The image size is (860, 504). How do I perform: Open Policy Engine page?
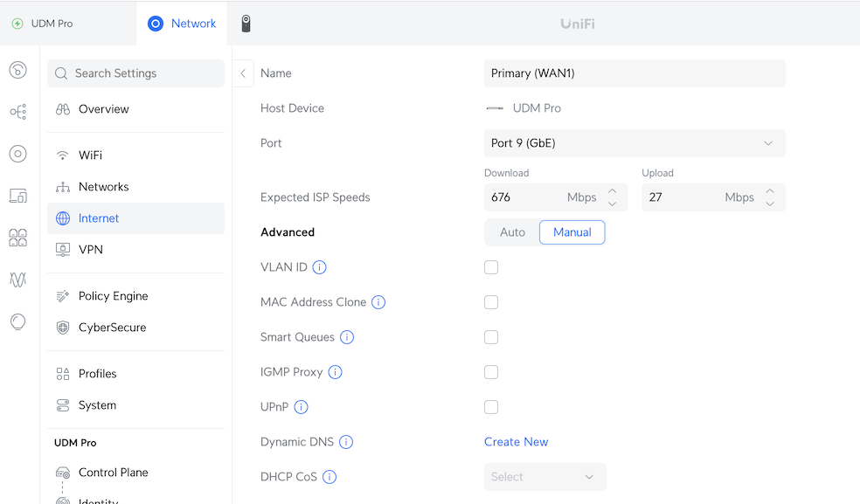(x=136, y=296)
